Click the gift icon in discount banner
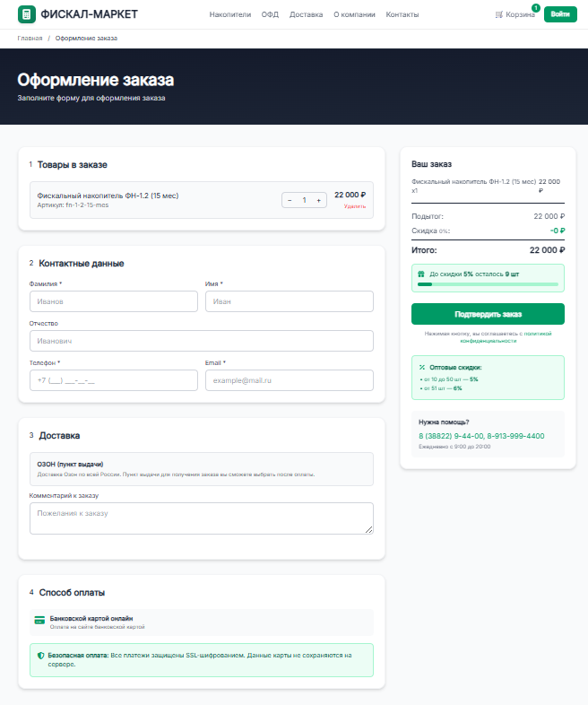 point(421,274)
